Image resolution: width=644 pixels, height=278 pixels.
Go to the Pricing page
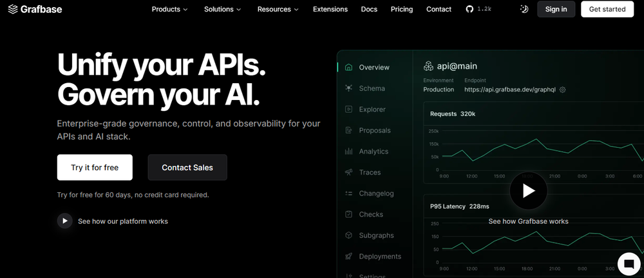click(x=402, y=9)
